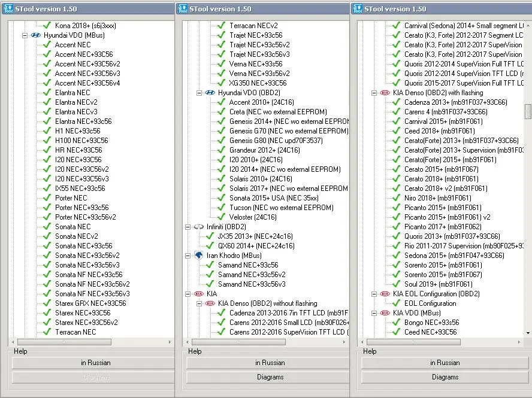
Task: Click green check icon beside Starex GRX NEC+93C56
Action: pos(47,303)
